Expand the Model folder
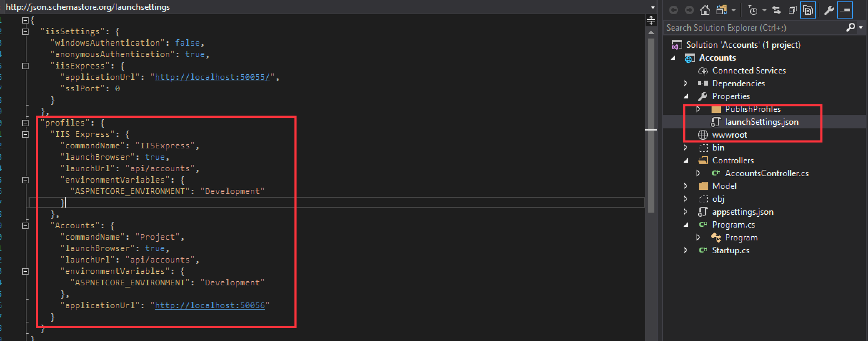 (685, 186)
